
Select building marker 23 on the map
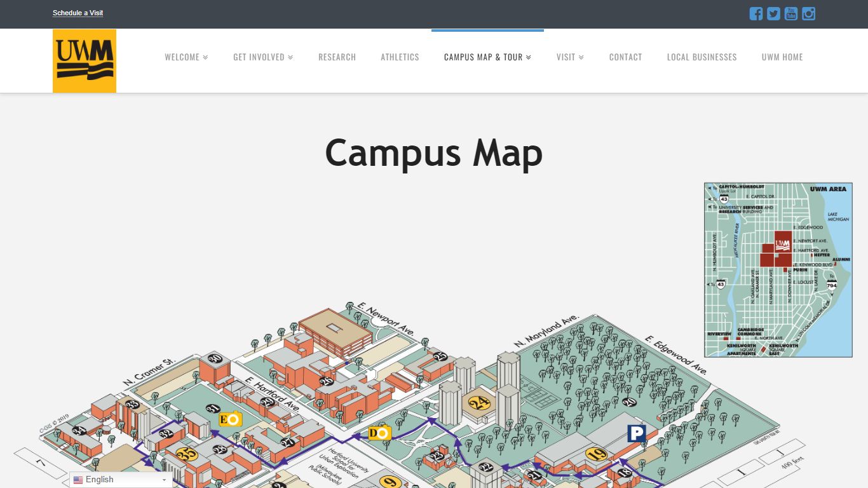point(437,456)
